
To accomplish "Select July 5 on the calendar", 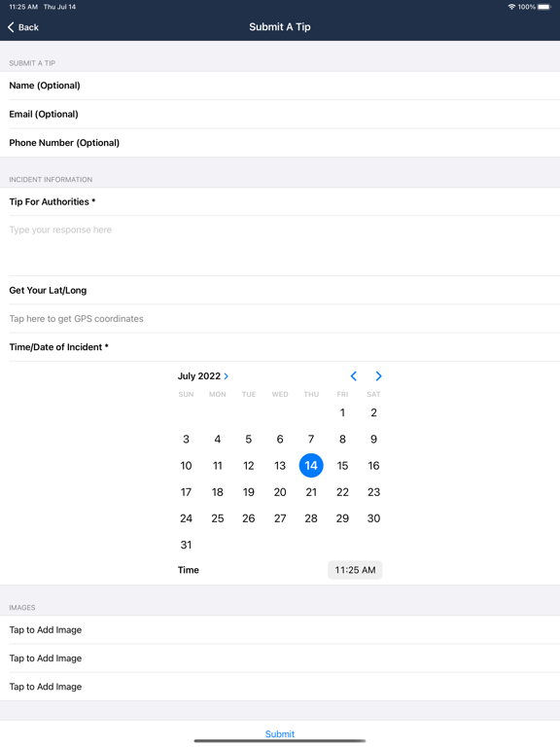I will point(249,440).
